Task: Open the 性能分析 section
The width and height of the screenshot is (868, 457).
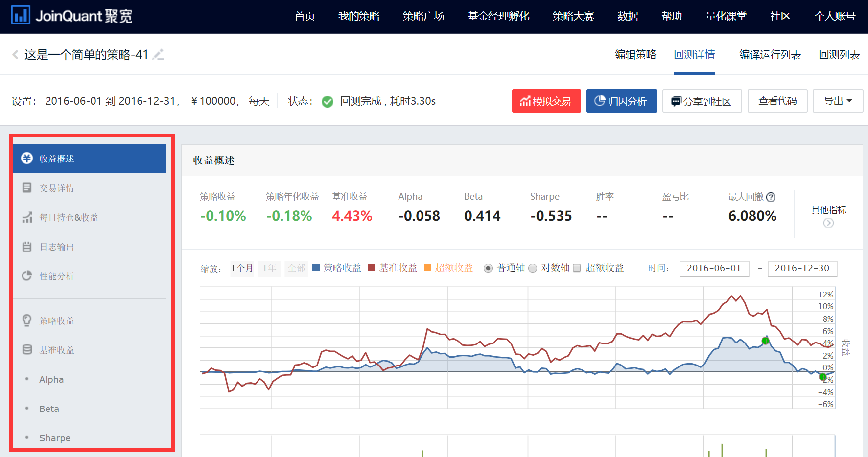Action: click(x=56, y=275)
